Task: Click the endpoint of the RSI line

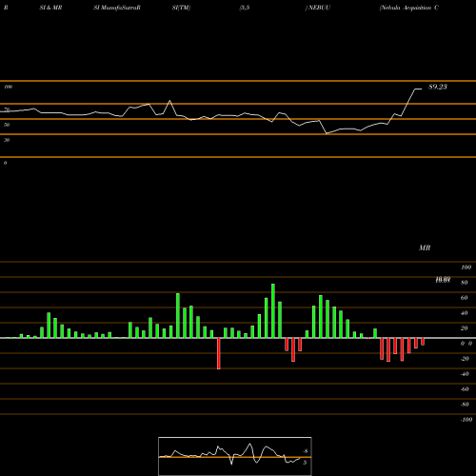Action: click(x=422, y=89)
